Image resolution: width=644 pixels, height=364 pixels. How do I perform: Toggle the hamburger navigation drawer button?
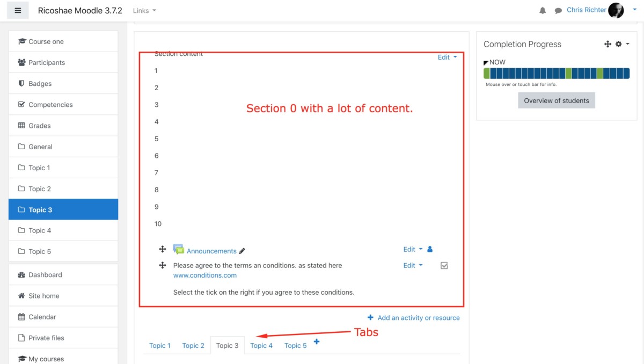pyautogui.click(x=18, y=10)
